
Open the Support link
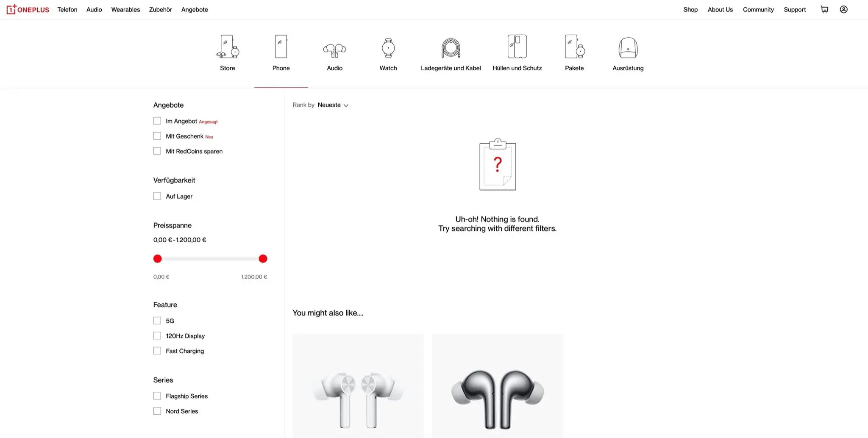(795, 9)
